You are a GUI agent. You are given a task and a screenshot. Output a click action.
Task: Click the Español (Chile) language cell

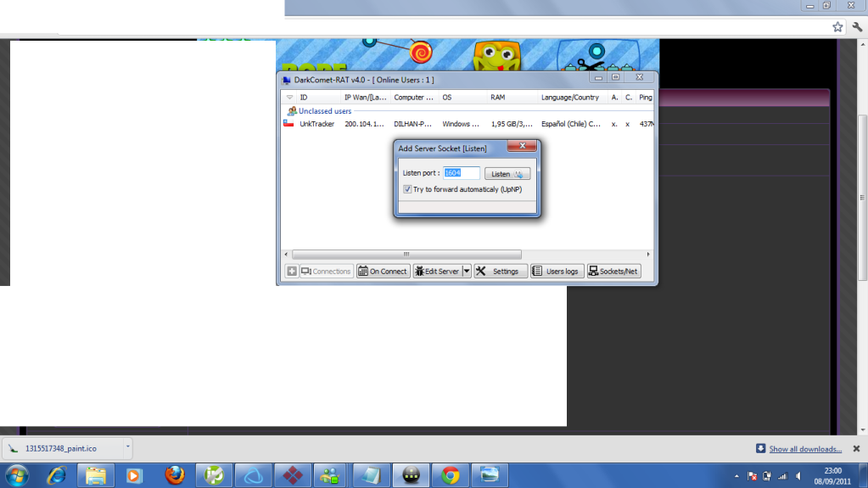point(571,124)
